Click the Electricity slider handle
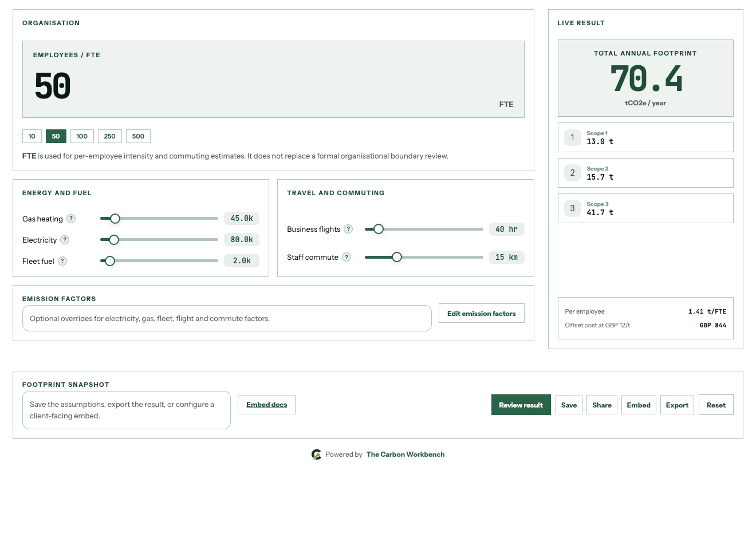756x538 pixels. tap(114, 240)
